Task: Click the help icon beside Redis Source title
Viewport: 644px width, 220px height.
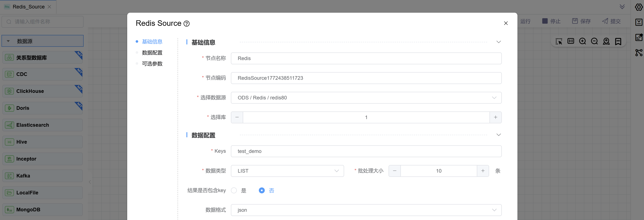Action: click(186, 23)
